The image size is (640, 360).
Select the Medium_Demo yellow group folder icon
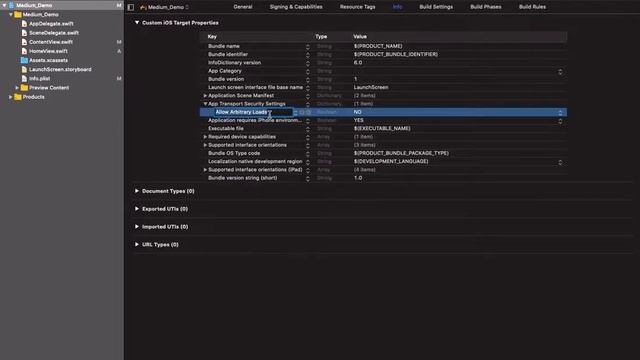tap(18, 14)
